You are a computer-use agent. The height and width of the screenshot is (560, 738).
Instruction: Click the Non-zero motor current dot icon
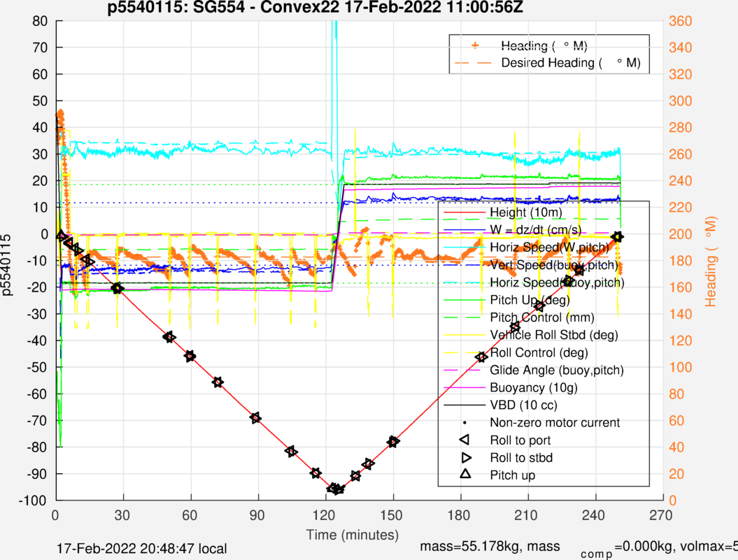pos(464,423)
